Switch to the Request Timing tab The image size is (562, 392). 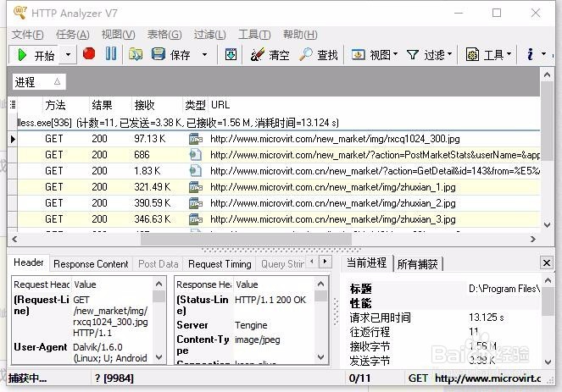(x=220, y=264)
